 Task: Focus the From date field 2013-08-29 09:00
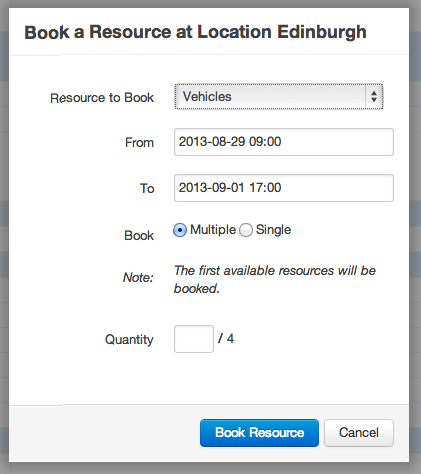[284, 142]
